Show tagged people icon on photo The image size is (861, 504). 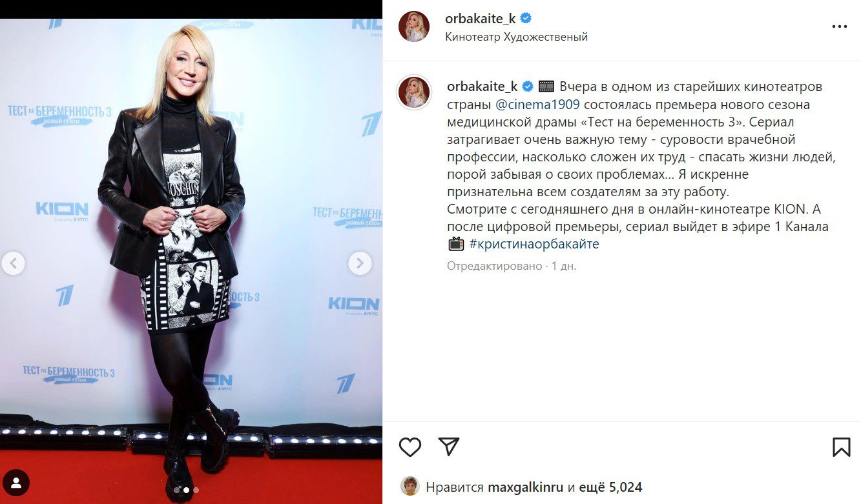tap(16, 482)
